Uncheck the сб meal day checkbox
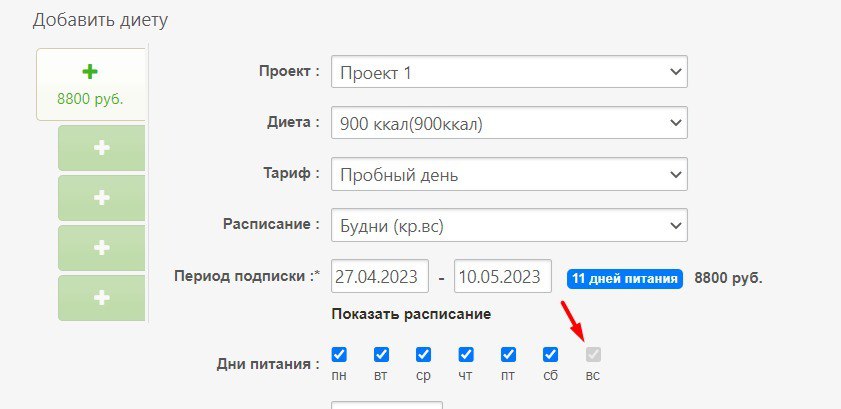 (x=550, y=355)
